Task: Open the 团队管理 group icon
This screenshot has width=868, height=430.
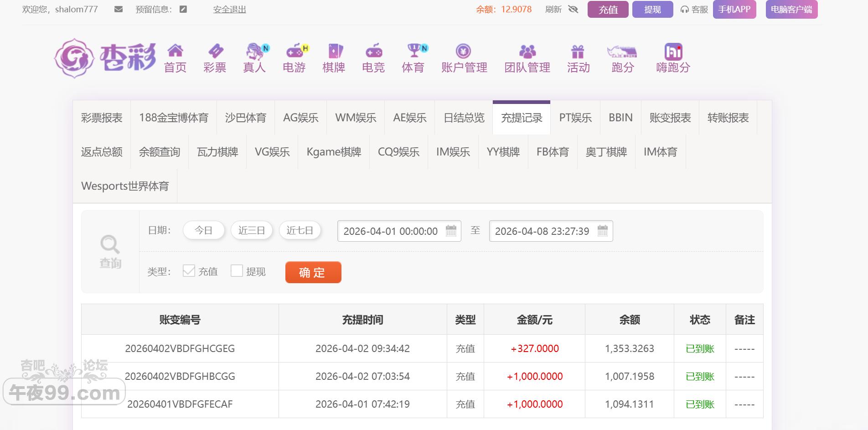Action: pos(527,51)
